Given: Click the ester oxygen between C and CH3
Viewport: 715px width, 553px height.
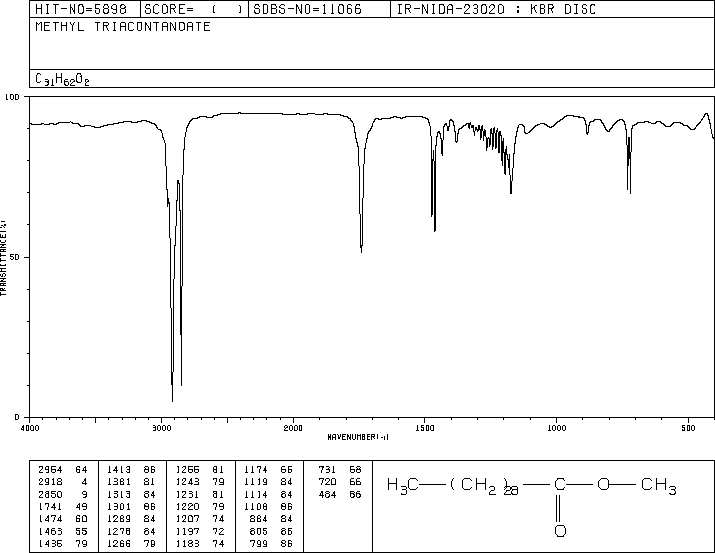Looking at the screenshot, I should pos(603,484).
